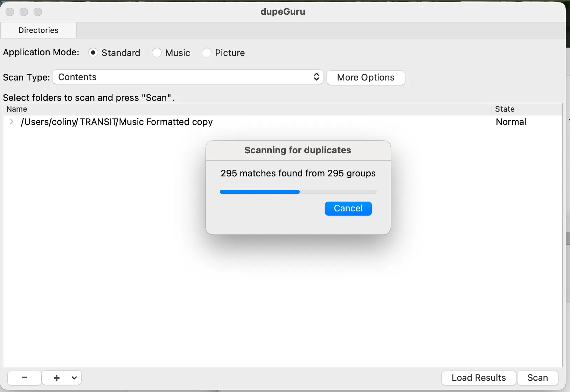Cancel the duplicate scan
570x392 pixels.
[348, 209]
